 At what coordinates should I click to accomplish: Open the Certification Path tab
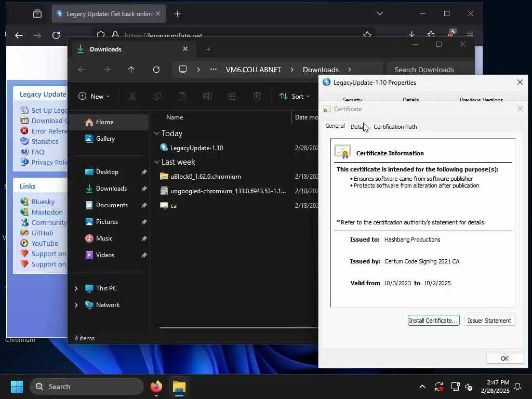pos(395,127)
